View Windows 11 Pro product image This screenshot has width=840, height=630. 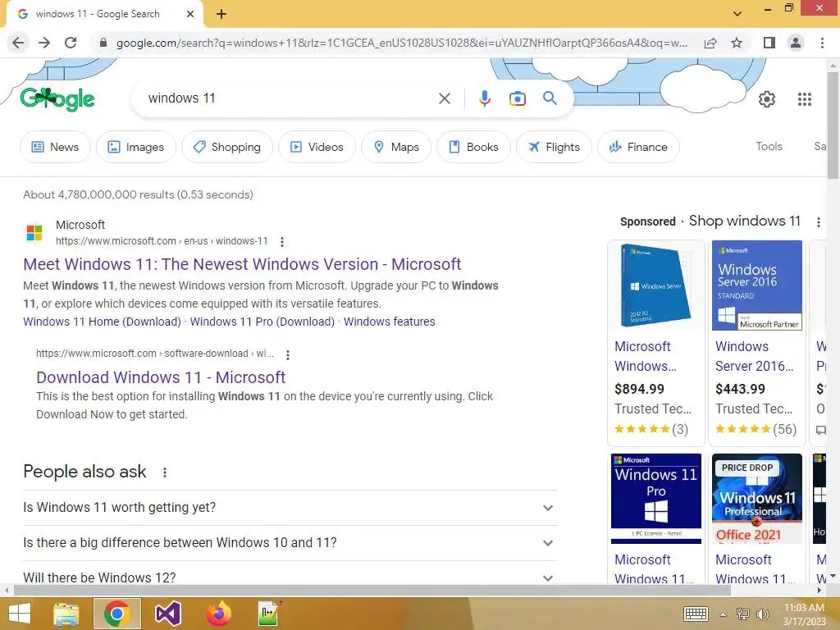tap(655, 499)
